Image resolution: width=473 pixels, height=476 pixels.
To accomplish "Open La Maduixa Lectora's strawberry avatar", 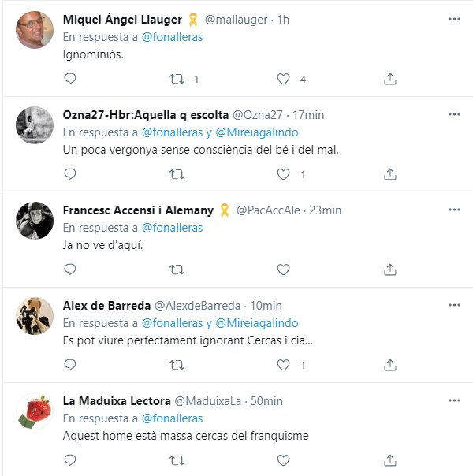I will click(35, 411).
